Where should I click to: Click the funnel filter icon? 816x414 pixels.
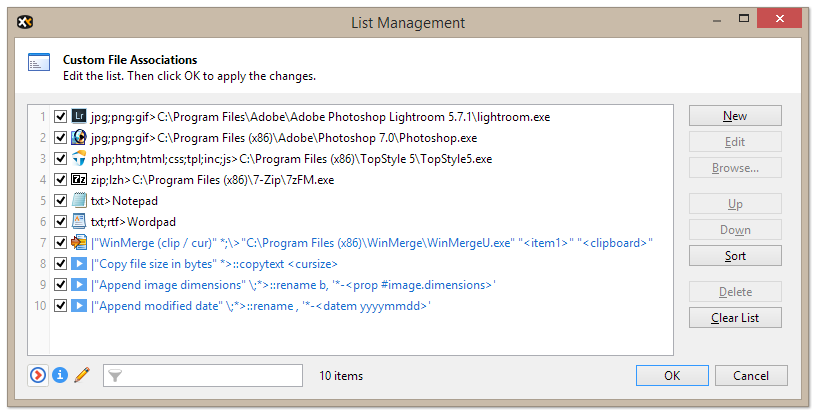point(116,376)
